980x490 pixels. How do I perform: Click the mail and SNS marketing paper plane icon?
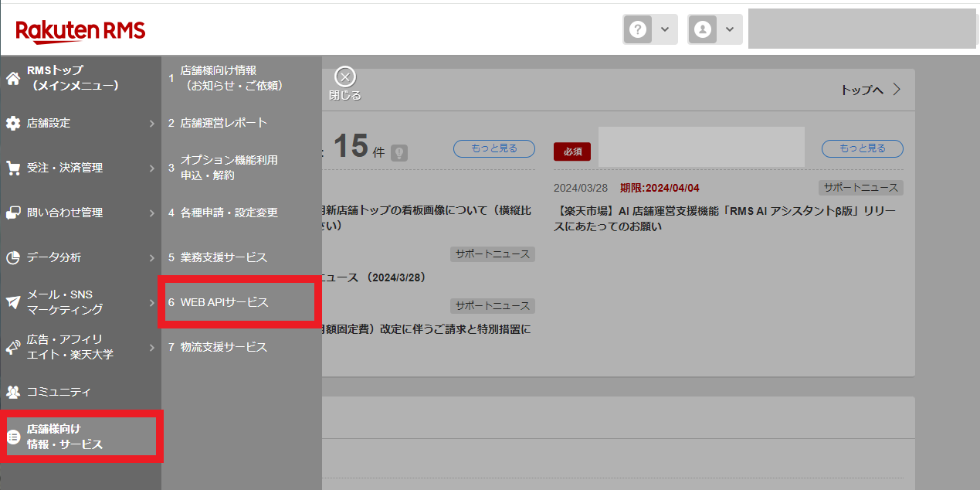[13, 302]
